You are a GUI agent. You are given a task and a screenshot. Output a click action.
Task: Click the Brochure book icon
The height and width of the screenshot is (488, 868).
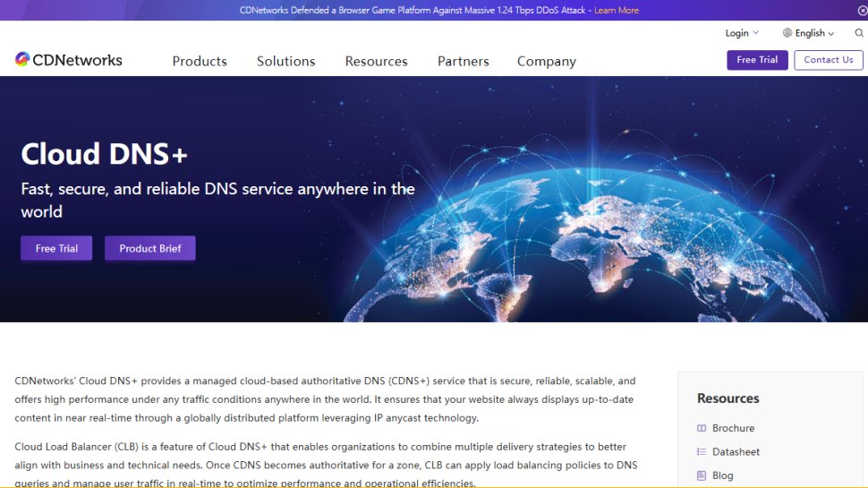pos(702,428)
